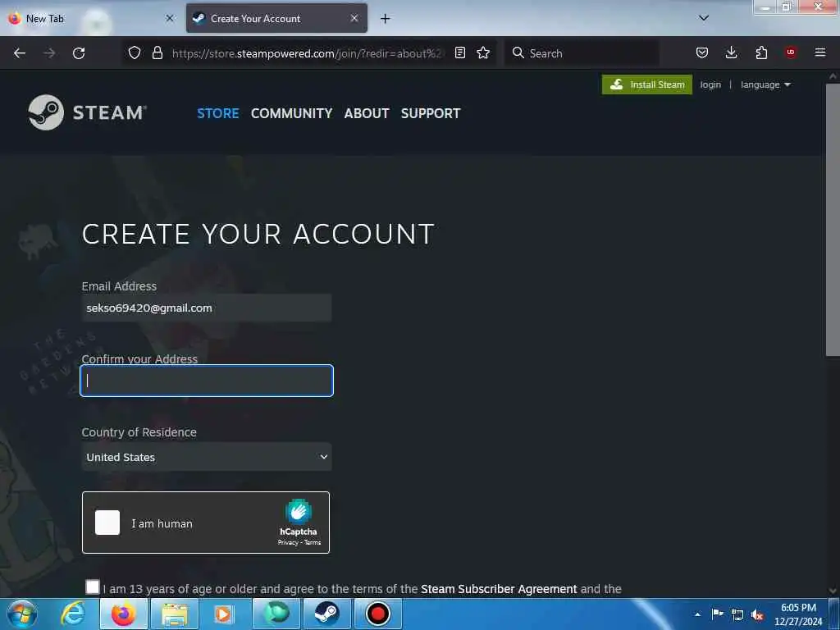Screen dimensions: 840x630
Task: Click the network tray icon
Action: 737,614
